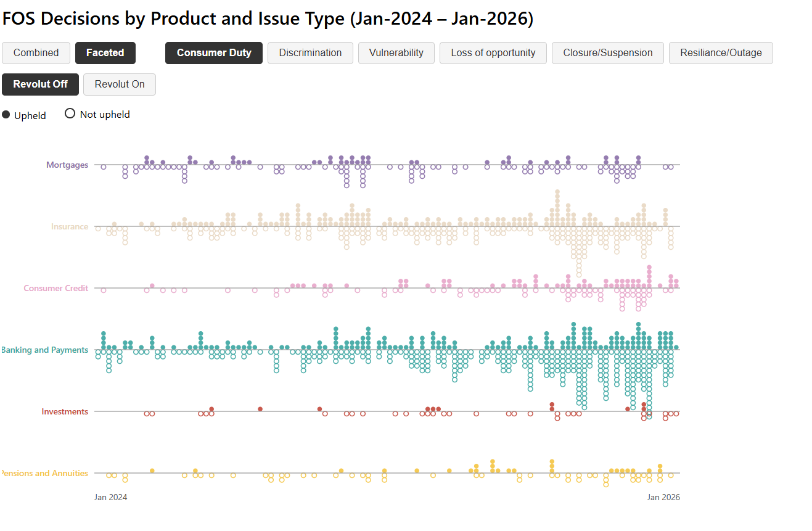Image resolution: width=812 pixels, height=531 pixels.
Task: Select the Revolut Off button
Action: click(40, 84)
